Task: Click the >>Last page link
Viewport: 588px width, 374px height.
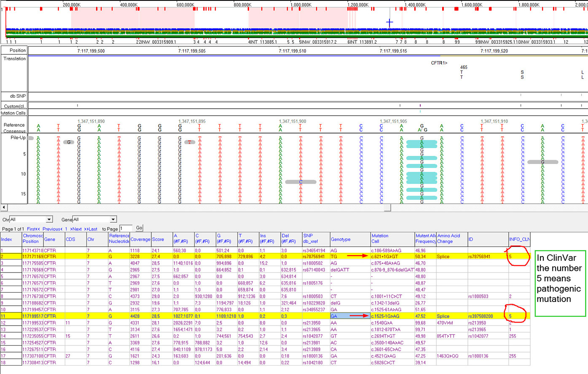Action: pos(91,229)
